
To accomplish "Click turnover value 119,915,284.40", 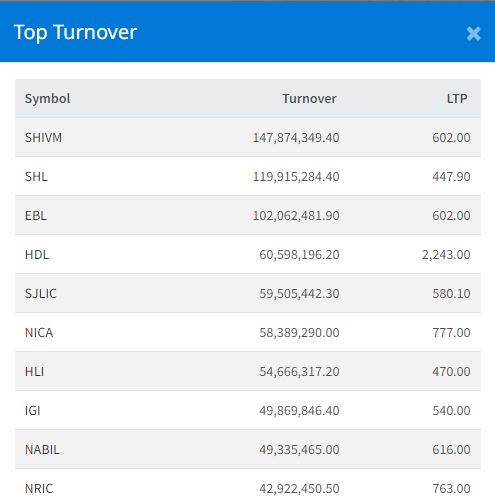I will pos(296,177).
